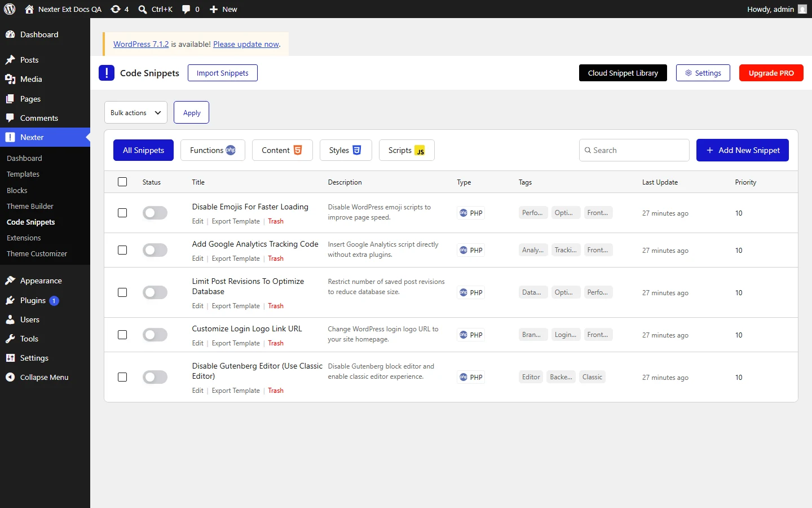Open Tools via its wrench icon
This screenshot has height=508, width=812.
coord(10,339)
